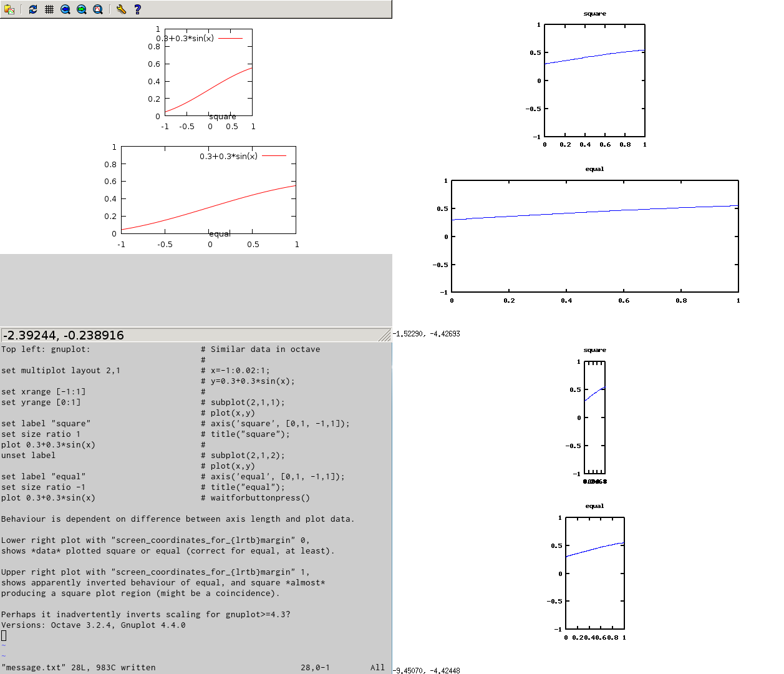Image resolution: width=784 pixels, height=674 pixels.
Task: Click the line 'set label "equal"'
Action: (44, 477)
